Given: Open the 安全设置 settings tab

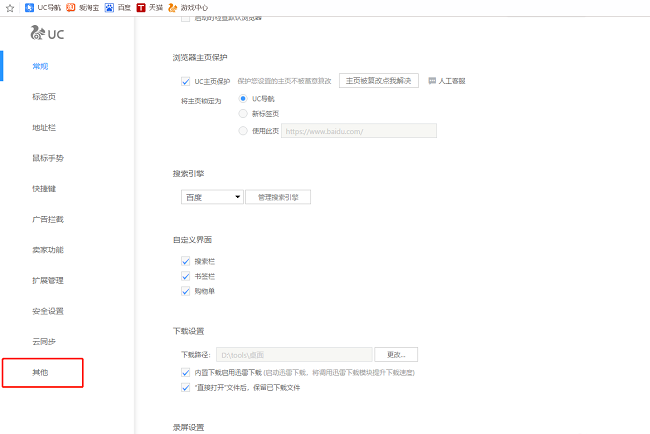Looking at the screenshot, I should click(48, 311).
